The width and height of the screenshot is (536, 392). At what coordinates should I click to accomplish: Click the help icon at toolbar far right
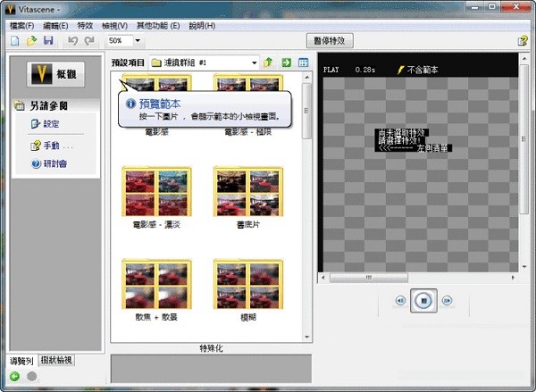pyautogui.click(x=523, y=41)
